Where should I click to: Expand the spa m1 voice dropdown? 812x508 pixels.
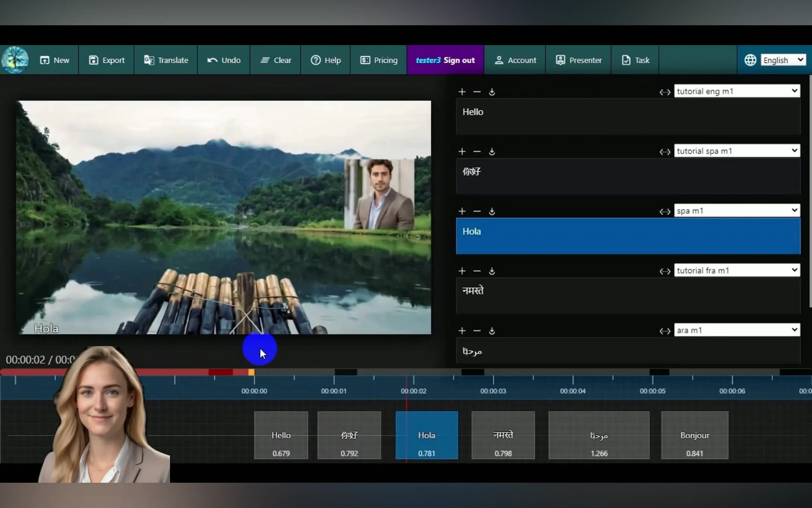[x=737, y=211]
